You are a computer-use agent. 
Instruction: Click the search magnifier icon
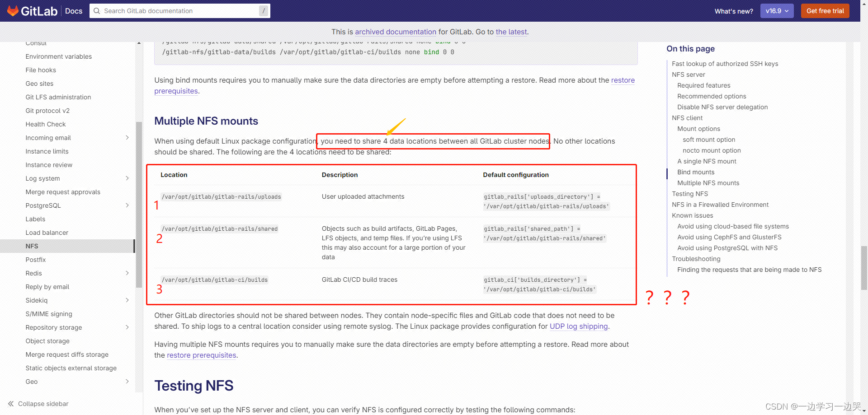[97, 11]
